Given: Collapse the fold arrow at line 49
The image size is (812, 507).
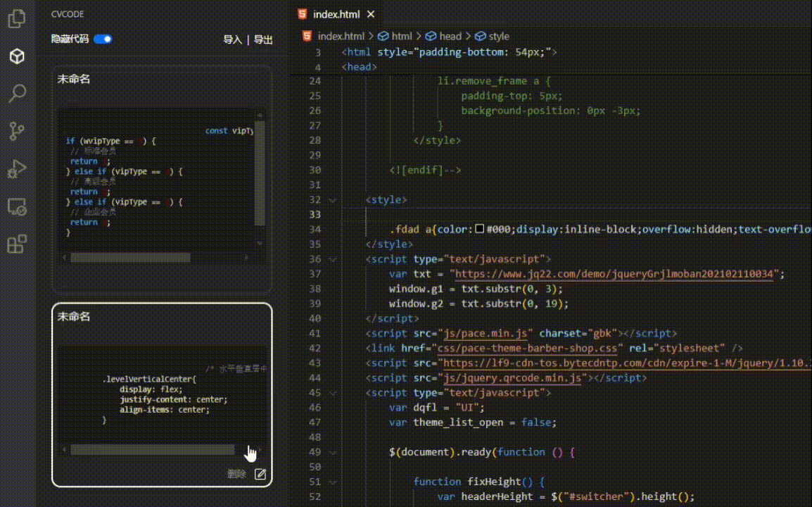Looking at the screenshot, I should [332, 452].
